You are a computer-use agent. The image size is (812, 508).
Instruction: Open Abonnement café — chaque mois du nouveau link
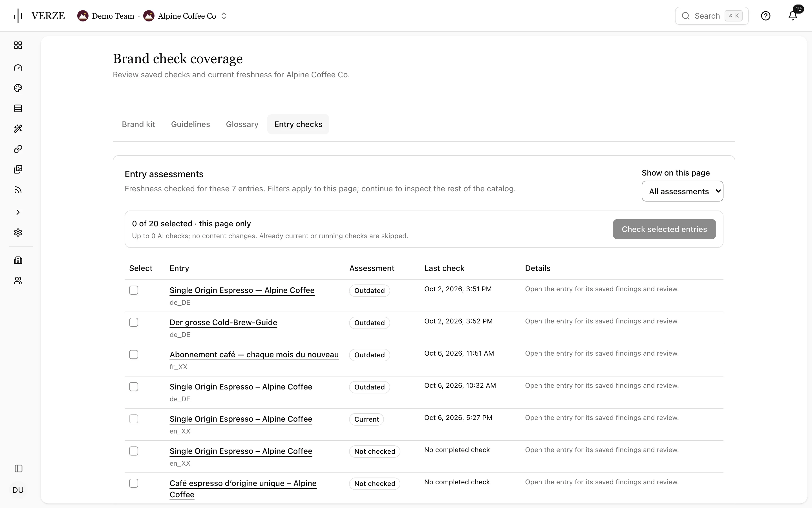click(x=254, y=355)
